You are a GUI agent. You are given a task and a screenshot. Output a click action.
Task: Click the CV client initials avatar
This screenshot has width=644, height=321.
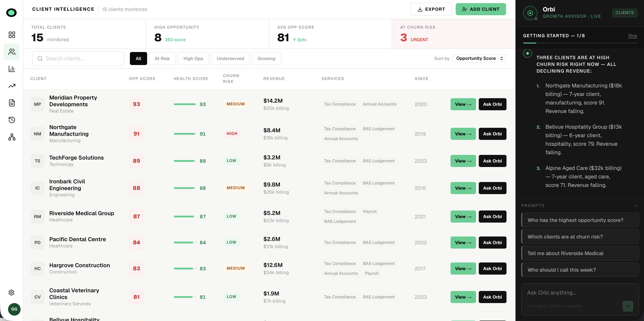pyautogui.click(x=37, y=297)
